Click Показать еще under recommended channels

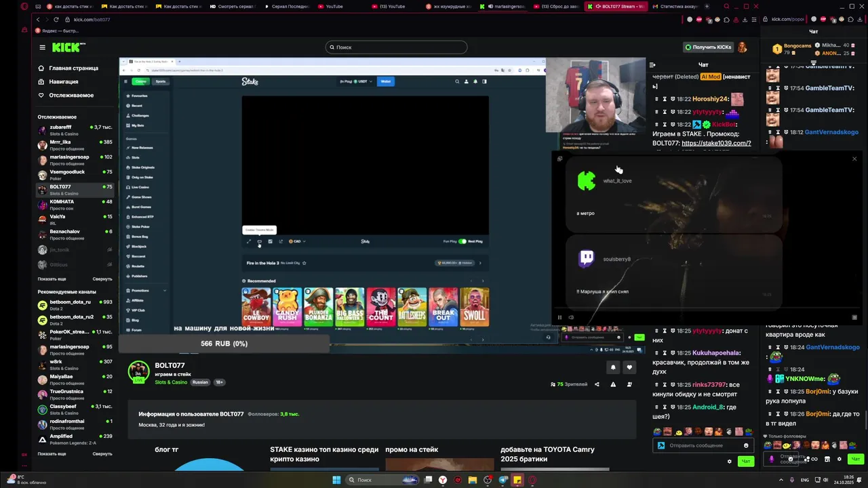pos(52,453)
